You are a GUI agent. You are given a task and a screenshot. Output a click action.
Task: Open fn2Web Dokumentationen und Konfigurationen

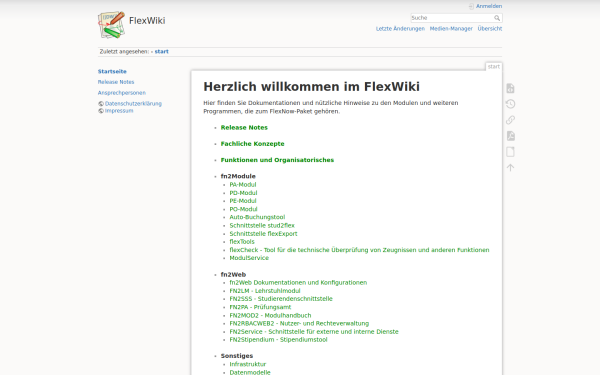tap(298, 283)
